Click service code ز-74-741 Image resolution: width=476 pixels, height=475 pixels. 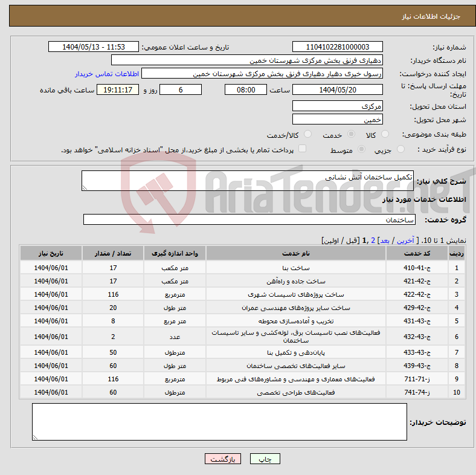417,392
